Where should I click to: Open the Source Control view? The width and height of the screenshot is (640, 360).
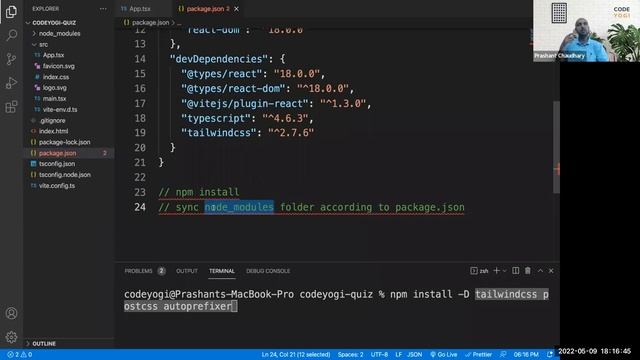(x=11, y=59)
